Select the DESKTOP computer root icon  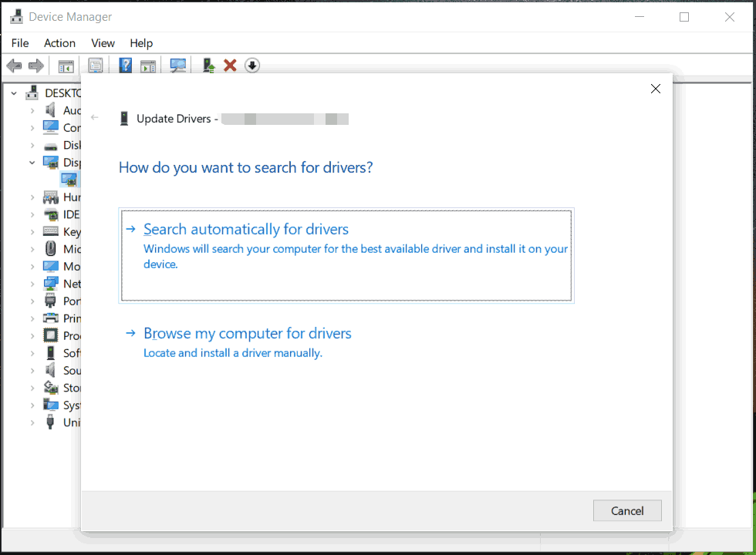coord(32,92)
